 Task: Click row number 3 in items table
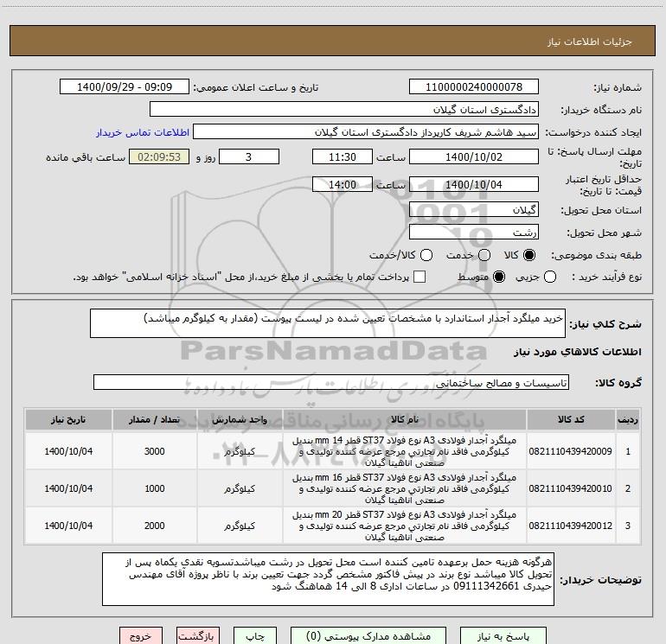pos(628,526)
